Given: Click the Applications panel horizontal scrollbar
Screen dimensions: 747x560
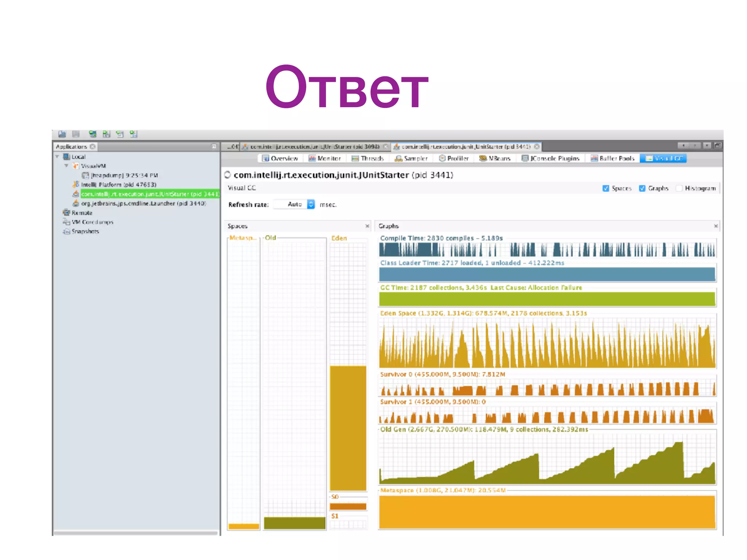Looking at the screenshot, I should (136, 533).
